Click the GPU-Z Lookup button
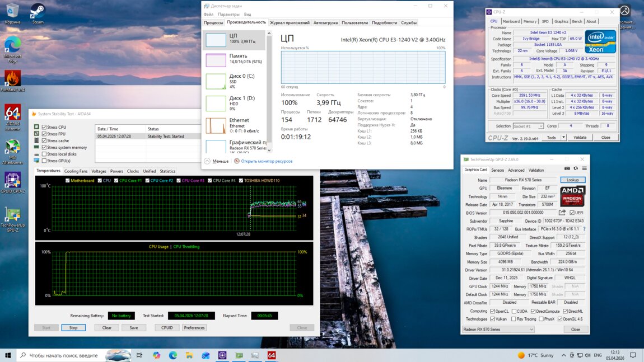644x362 pixels. tap(572, 180)
